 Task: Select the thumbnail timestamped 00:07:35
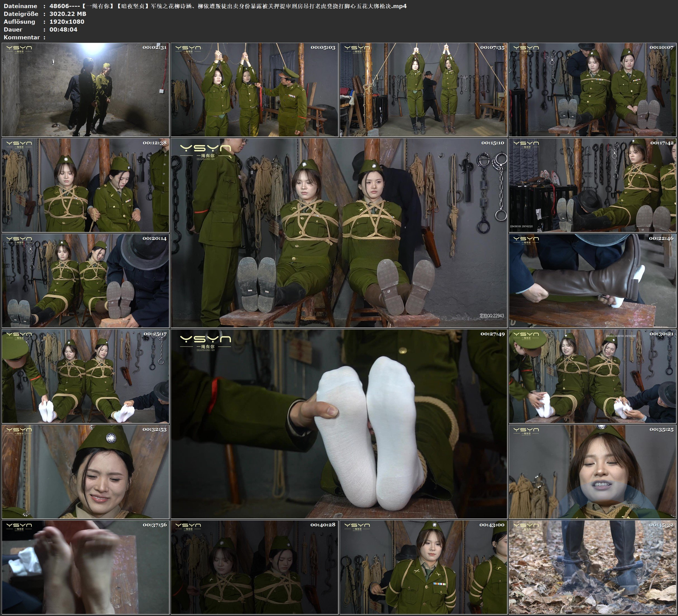pyautogui.click(x=423, y=89)
